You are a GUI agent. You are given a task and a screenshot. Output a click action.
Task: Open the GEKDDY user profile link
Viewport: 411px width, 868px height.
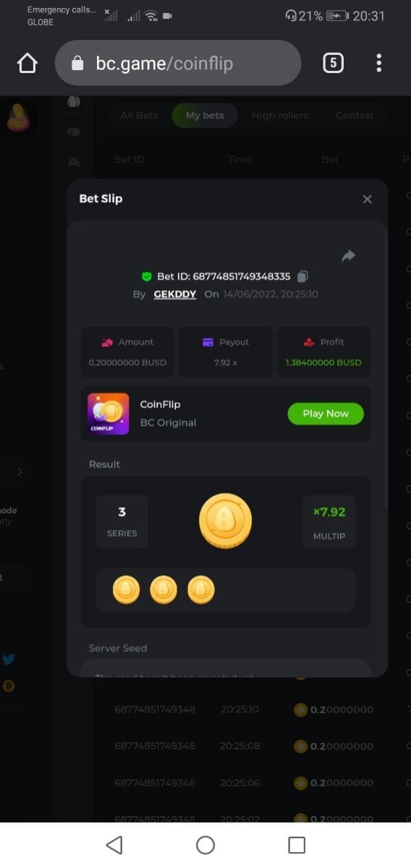pyautogui.click(x=174, y=294)
